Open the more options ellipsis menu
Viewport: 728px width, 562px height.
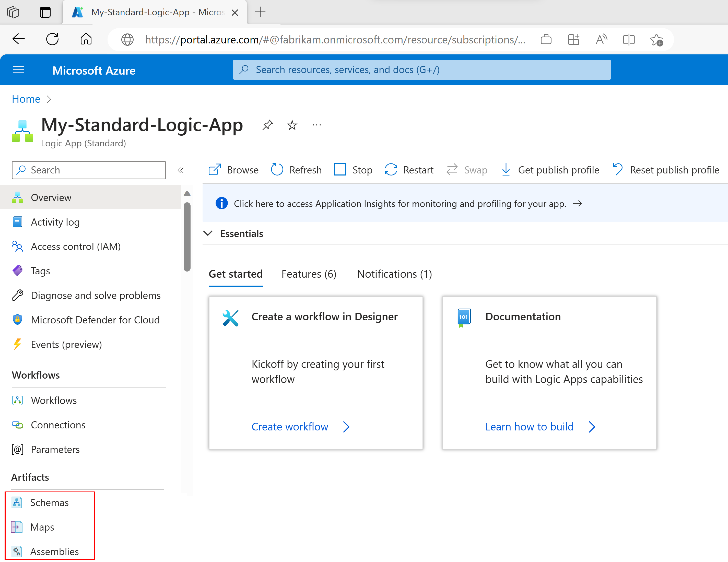click(316, 125)
